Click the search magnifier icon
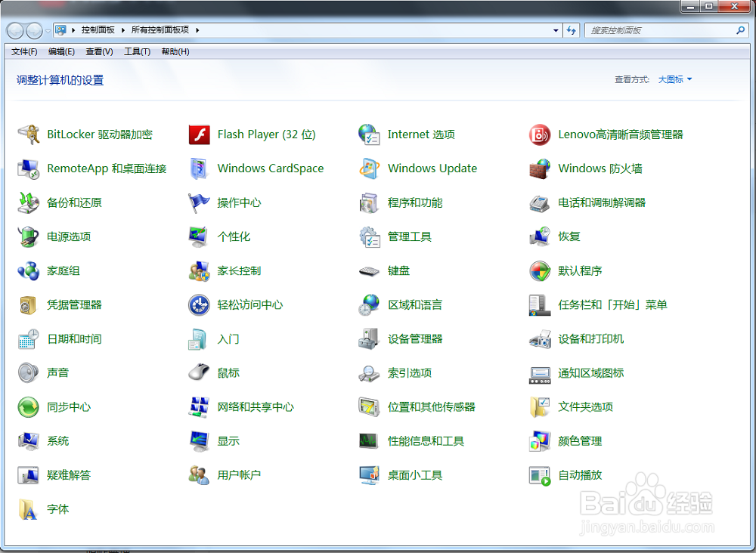This screenshot has width=756, height=553. [x=740, y=30]
